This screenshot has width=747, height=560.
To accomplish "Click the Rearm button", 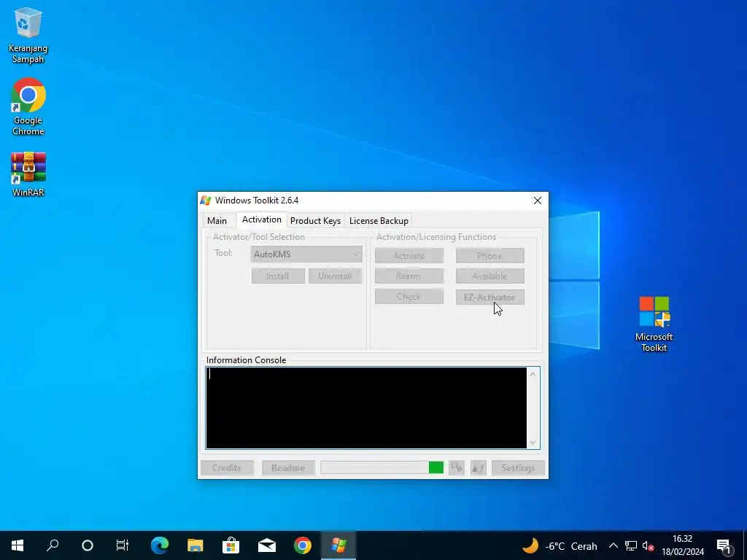I will click(409, 276).
